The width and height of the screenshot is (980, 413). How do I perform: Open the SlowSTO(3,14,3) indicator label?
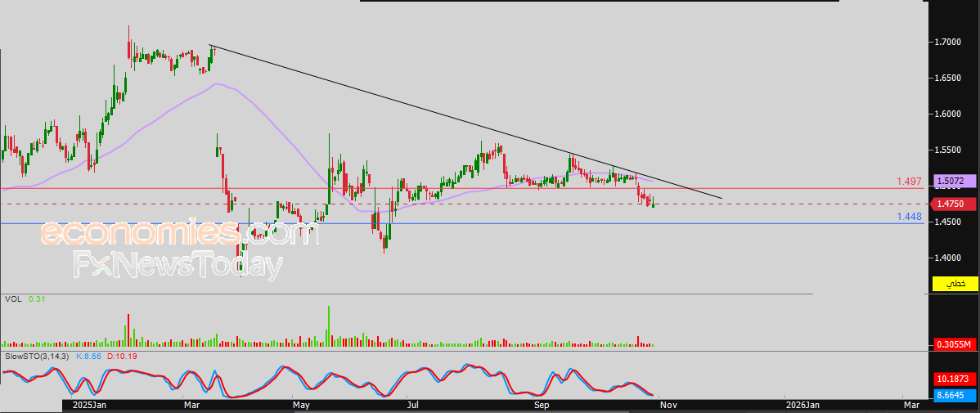[37, 357]
